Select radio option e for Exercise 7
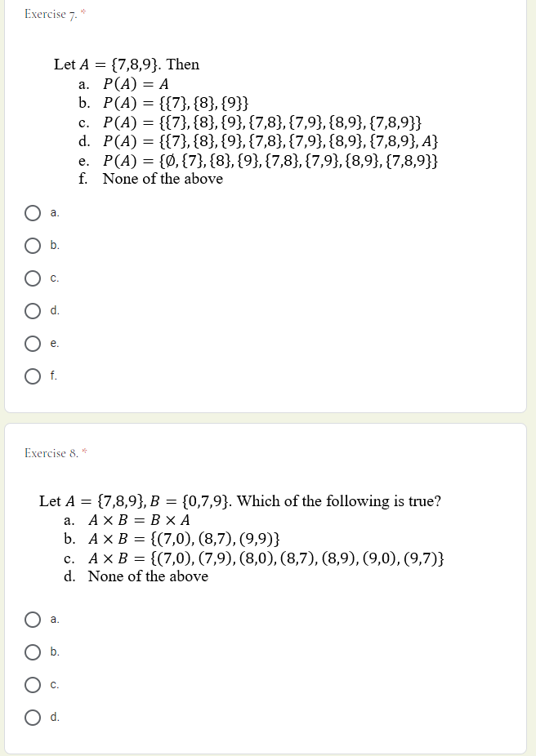The height and width of the screenshot is (756, 536). (32, 343)
